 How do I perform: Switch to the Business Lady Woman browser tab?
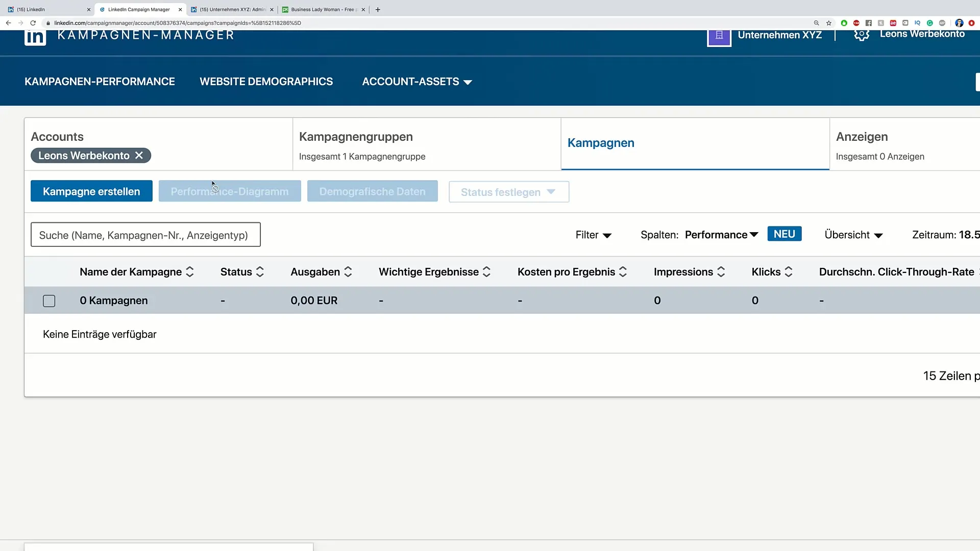pos(324,9)
